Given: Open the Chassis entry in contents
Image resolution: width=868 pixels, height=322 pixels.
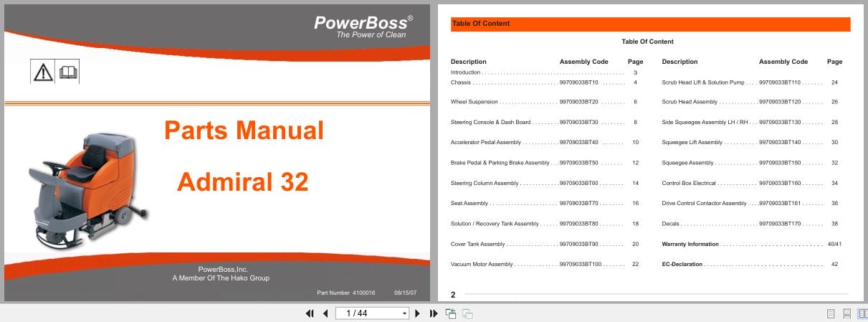Looking at the screenshot, I should click(461, 82).
